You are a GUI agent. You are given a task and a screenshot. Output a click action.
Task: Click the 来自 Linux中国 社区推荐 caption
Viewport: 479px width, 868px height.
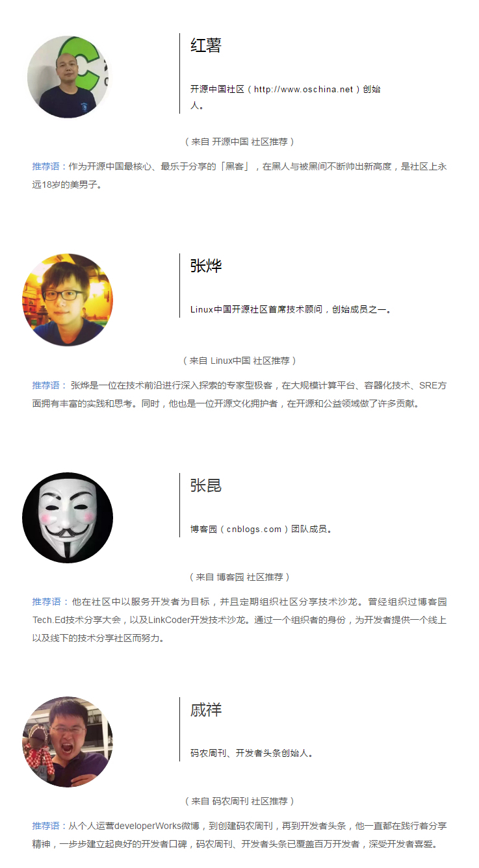(239, 361)
